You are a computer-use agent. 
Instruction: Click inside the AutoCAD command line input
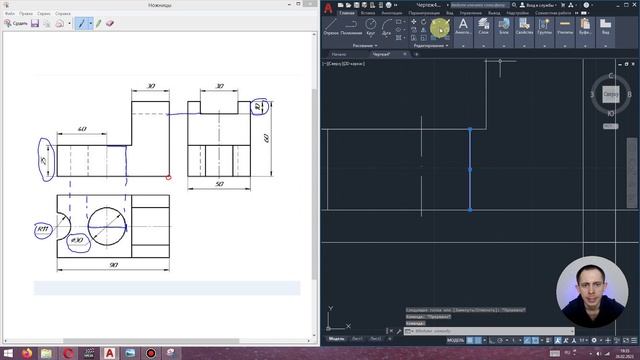pos(490,331)
